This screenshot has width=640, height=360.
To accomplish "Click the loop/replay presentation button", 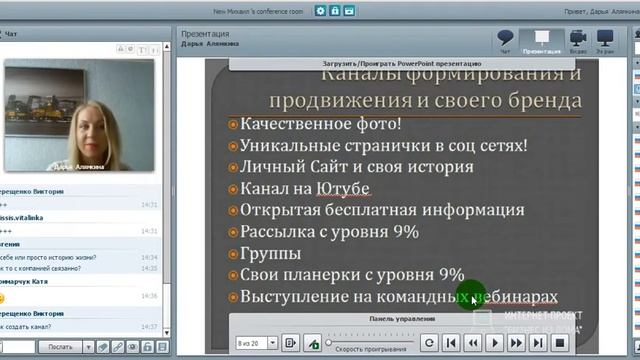I will 429,343.
